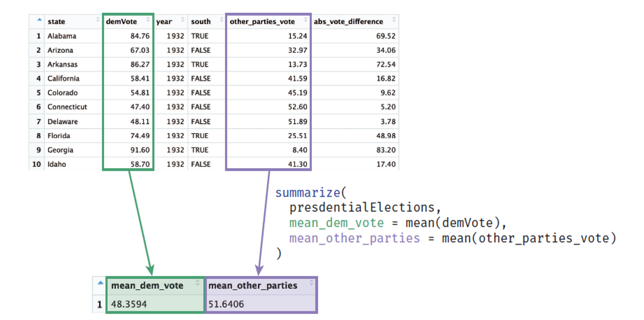The width and height of the screenshot is (644, 320).
Task: Click the south value TRUE in Alabama row
Action: pos(200,36)
